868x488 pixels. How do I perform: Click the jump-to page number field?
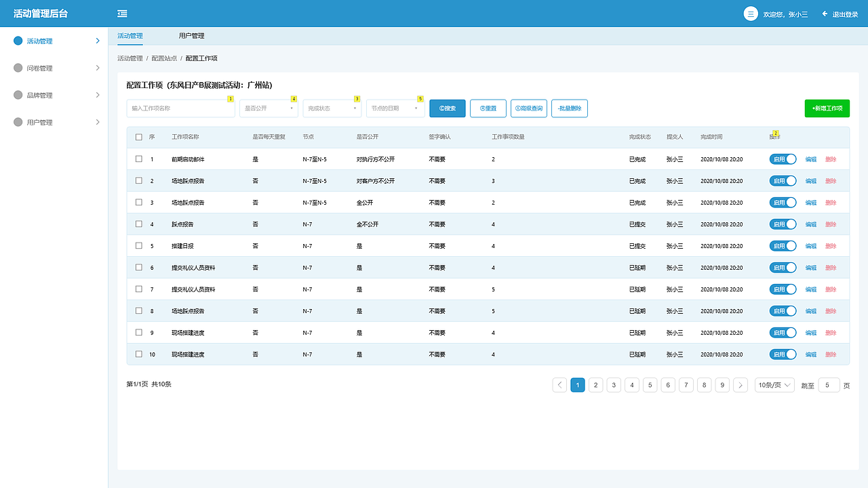[829, 385]
